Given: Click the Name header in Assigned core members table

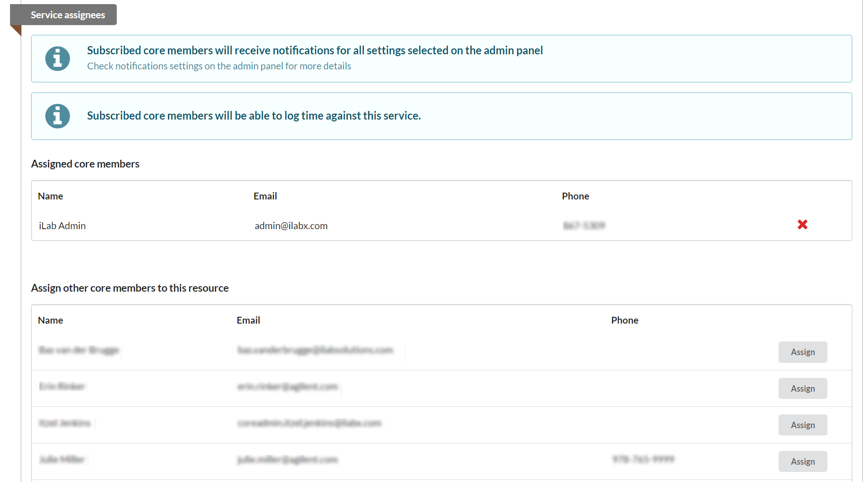Looking at the screenshot, I should click(51, 196).
